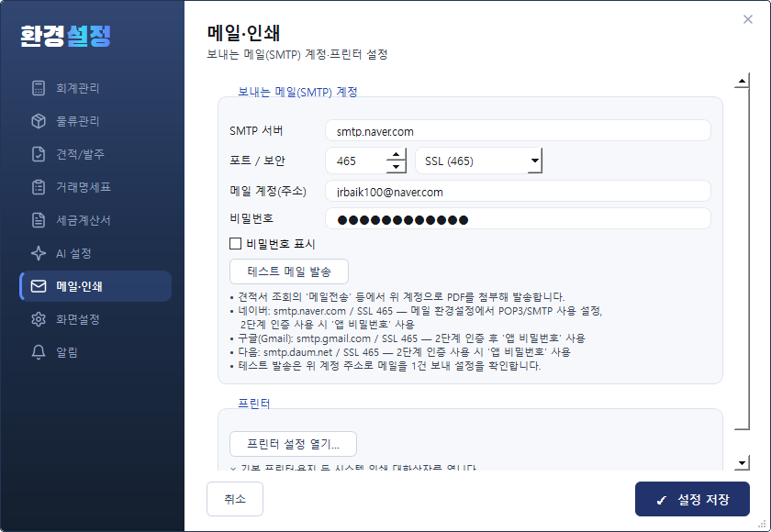Click the 프린터 설정 열기... button
771x532 pixels.
[x=293, y=444]
